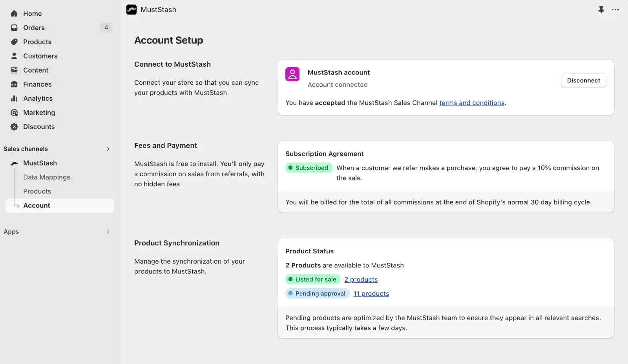This screenshot has width=628, height=364.
Task: Click the Discounts badge icon
Action: click(x=14, y=127)
